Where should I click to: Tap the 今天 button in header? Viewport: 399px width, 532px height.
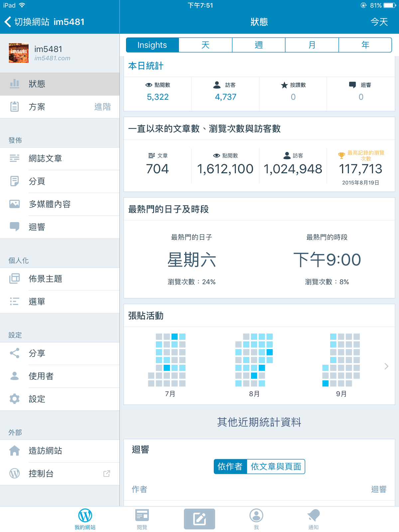point(379,22)
